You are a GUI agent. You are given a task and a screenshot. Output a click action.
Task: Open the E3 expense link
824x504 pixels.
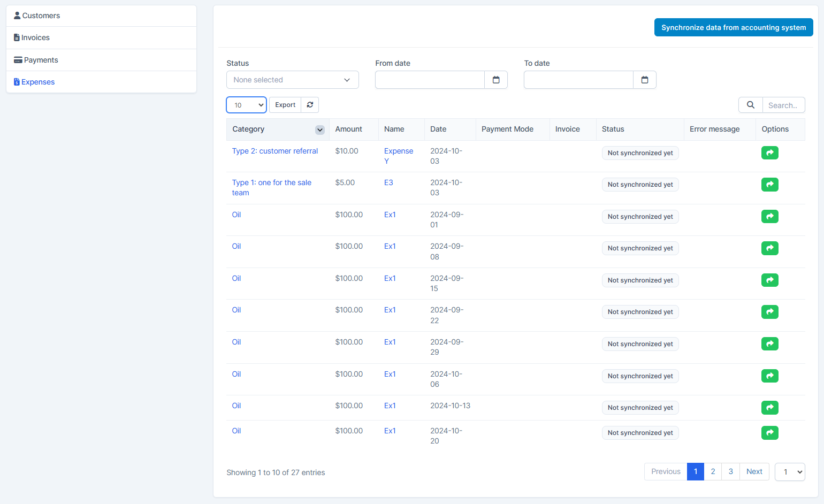point(388,182)
